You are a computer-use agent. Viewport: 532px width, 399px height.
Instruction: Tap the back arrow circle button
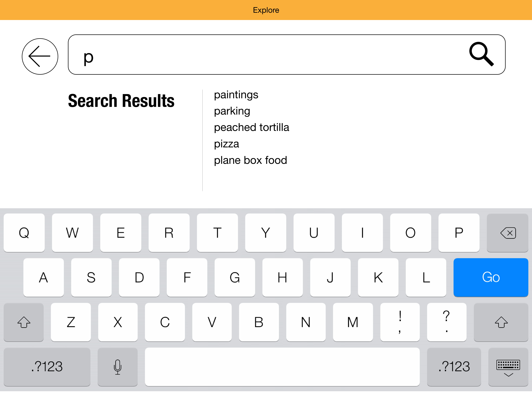coord(40,56)
